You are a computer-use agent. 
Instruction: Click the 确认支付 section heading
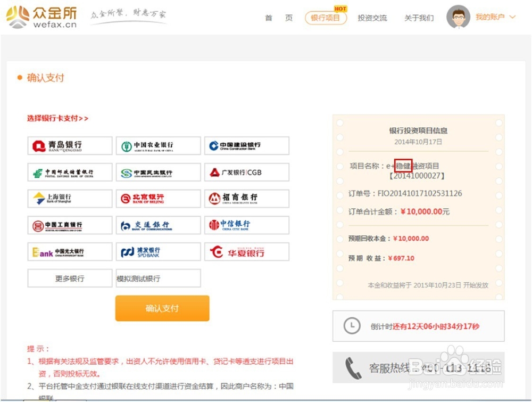[x=45, y=78]
